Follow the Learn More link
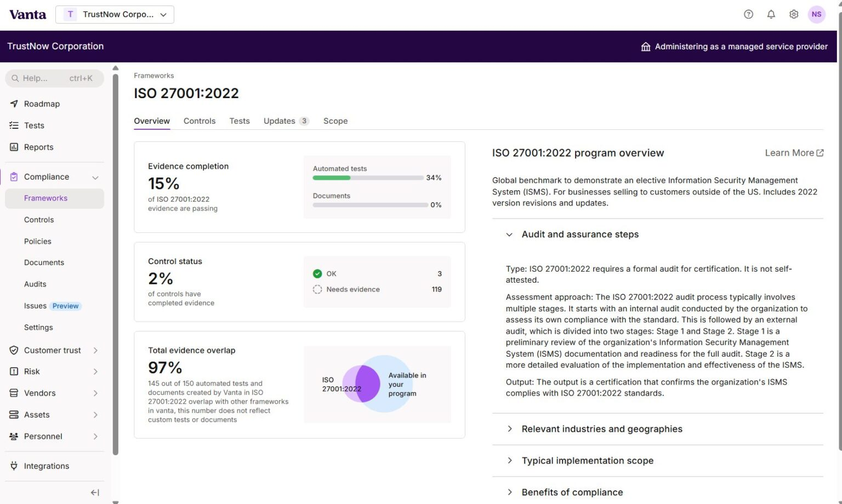 tap(794, 153)
